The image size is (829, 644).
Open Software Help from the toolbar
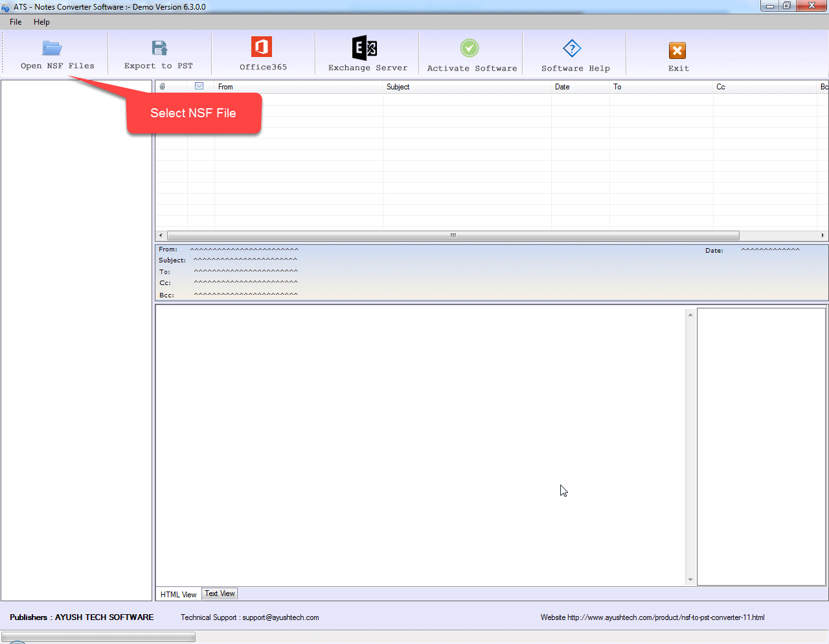pos(572,49)
